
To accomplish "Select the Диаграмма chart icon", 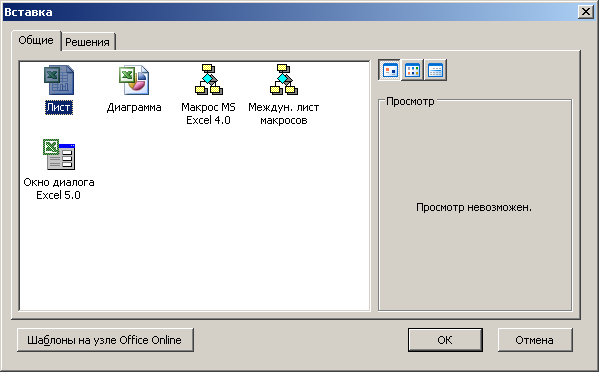I will [x=134, y=80].
